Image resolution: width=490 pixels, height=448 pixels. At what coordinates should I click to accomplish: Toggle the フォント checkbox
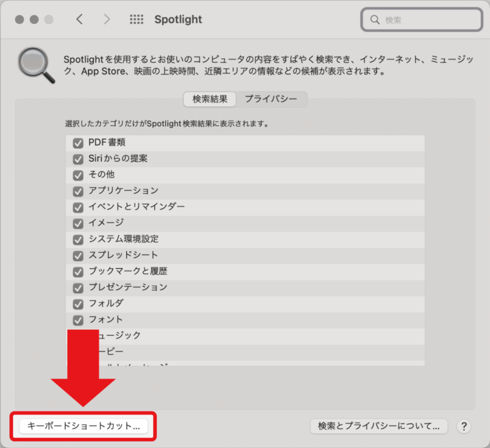pyautogui.click(x=78, y=320)
